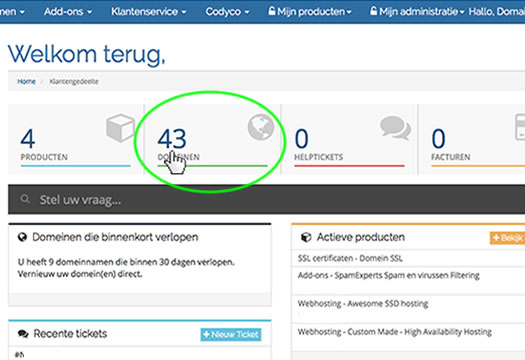
Task: Expand the Klantenservice menu
Action: (x=149, y=12)
